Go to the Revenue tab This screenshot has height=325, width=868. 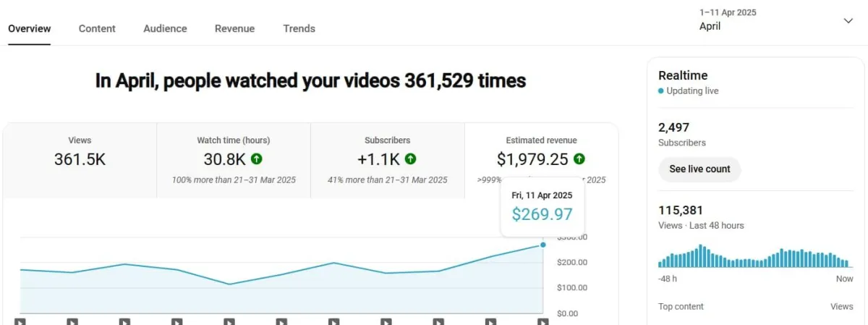click(x=234, y=28)
